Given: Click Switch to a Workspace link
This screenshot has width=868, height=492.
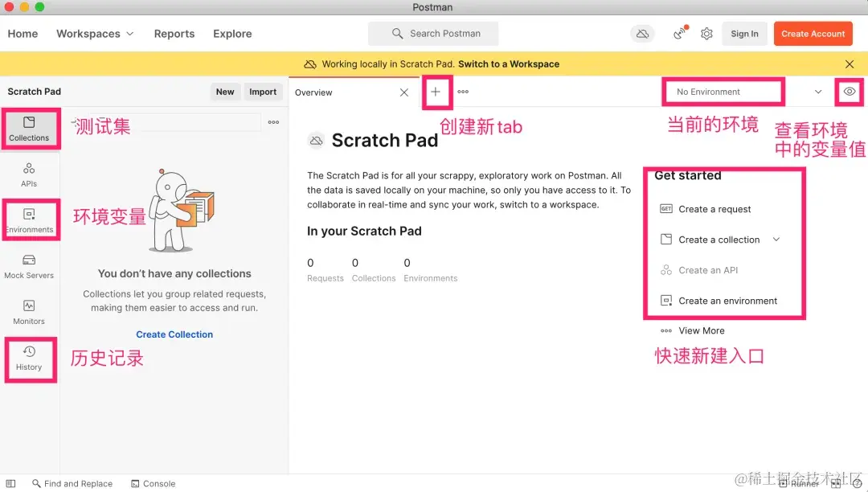Looking at the screenshot, I should click(509, 64).
